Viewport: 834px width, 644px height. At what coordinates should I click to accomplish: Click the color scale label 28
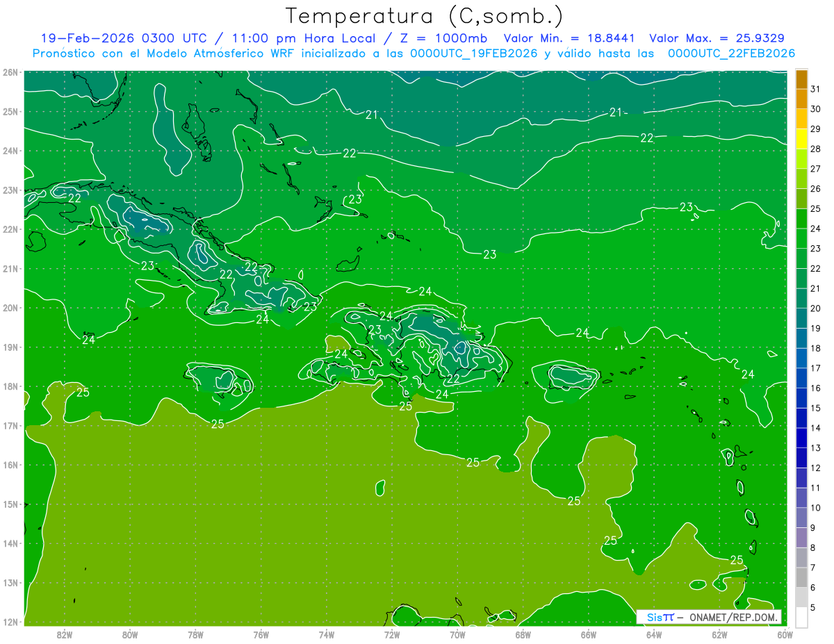815,149
